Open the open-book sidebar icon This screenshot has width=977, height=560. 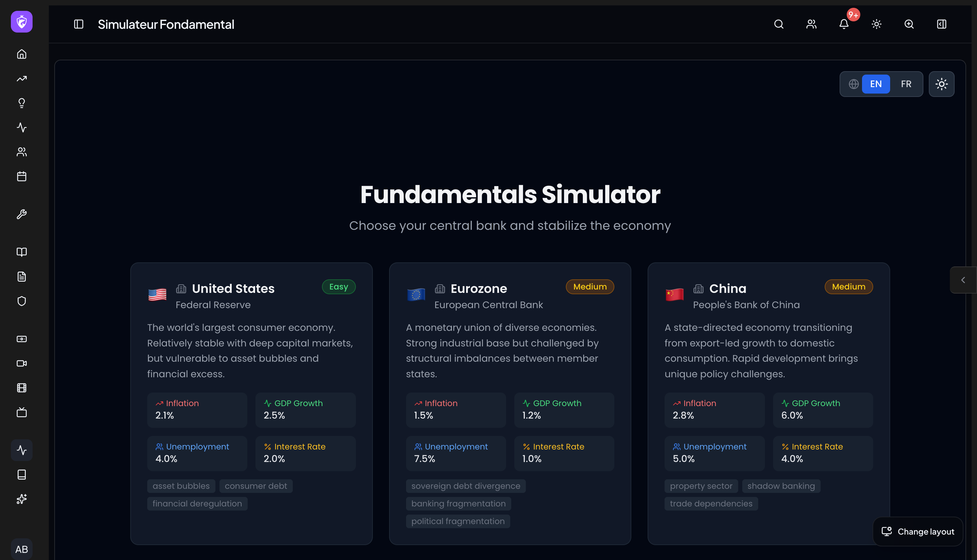pos(22,252)
